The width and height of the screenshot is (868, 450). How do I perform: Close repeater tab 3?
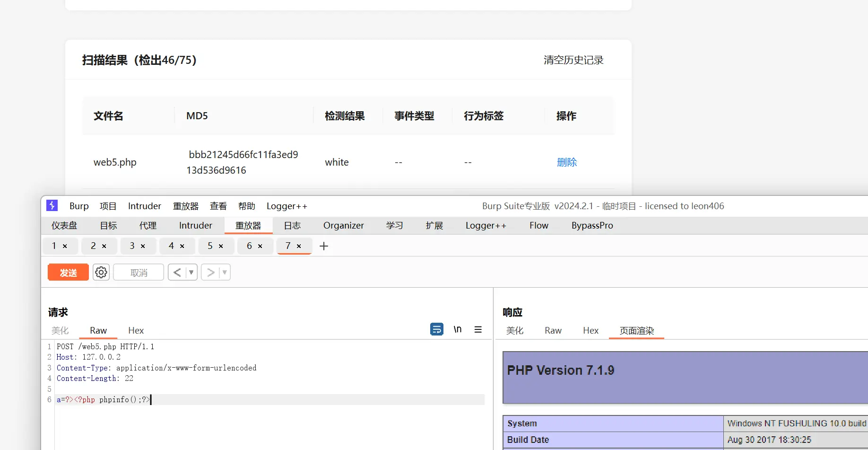(143, 246)
